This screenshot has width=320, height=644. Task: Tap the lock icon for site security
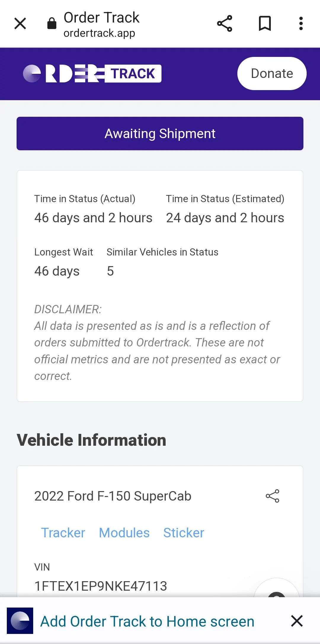52,23
